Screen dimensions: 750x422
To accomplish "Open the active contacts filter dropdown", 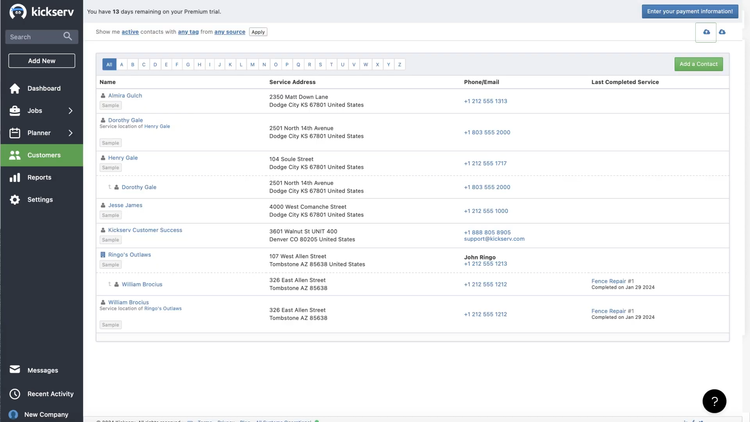I will (x=130, y=32).
